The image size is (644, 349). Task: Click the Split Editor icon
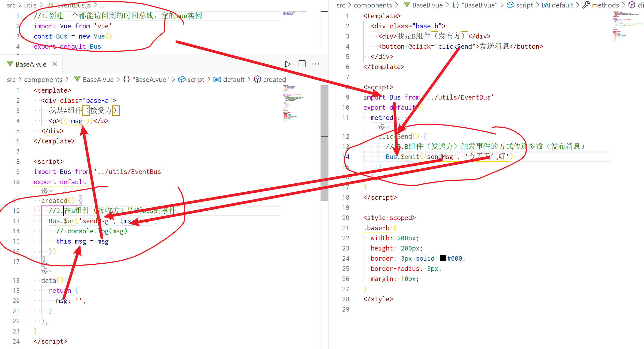click(302, 64)
